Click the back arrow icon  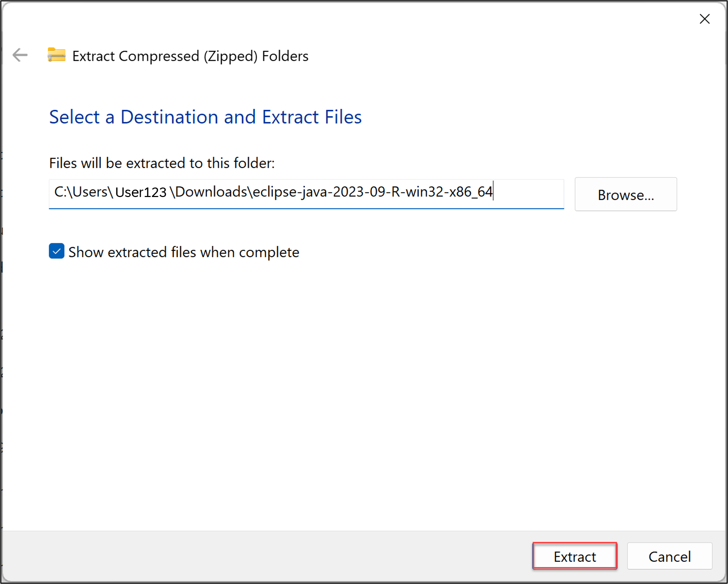tap(20, 55)
